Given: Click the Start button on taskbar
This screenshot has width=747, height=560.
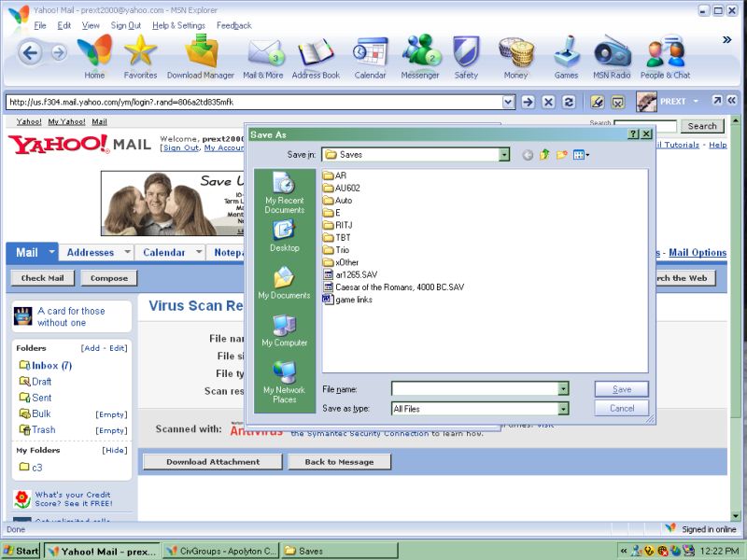Looking at the screenshot, I should coord(21,551).
